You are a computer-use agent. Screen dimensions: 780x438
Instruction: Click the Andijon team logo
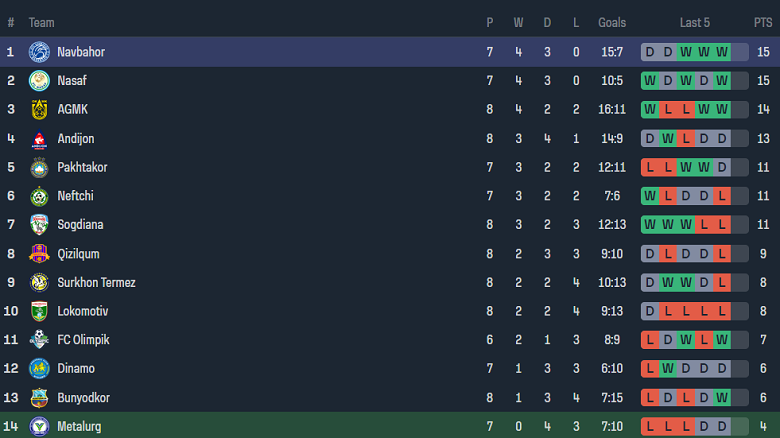pos(39,139)
